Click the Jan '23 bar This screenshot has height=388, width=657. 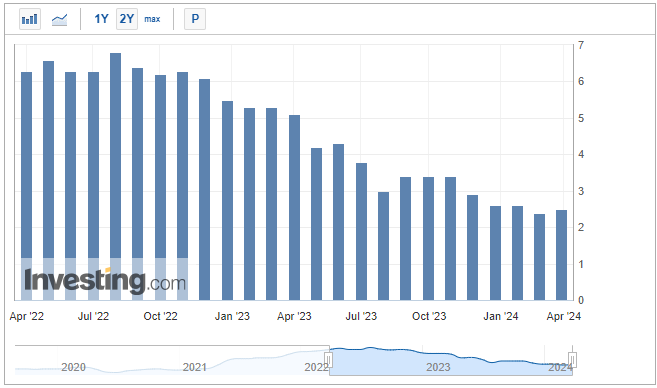(228, 201)
